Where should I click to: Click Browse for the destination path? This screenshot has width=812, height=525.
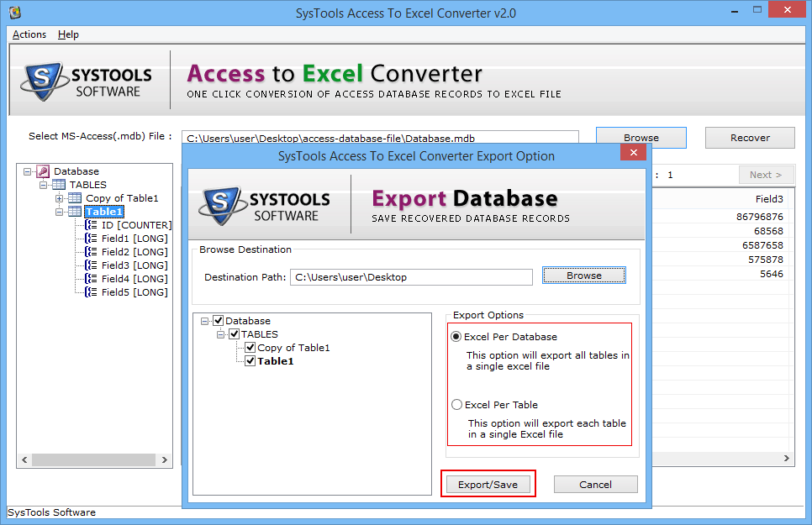(584, 276)
